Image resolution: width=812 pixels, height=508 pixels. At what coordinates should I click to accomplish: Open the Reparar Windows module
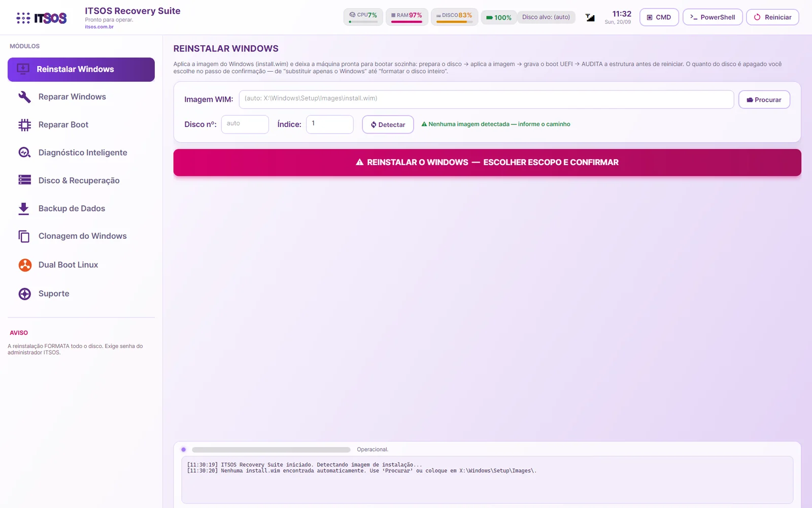click(81, 97)
